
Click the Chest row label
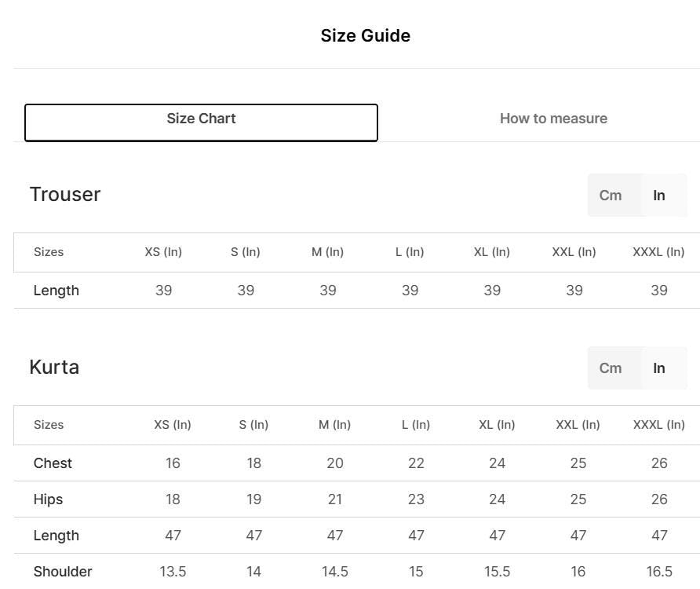click(x=53, y=463)
